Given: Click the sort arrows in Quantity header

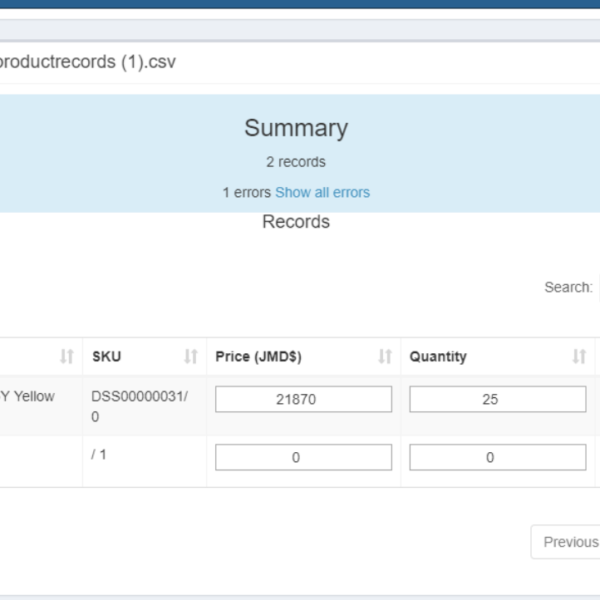Looking at the screenshot, I should [x=579, y=357].
